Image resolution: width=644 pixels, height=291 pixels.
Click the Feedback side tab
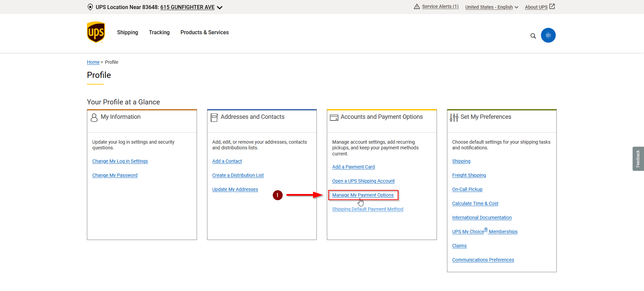[638, 159]
